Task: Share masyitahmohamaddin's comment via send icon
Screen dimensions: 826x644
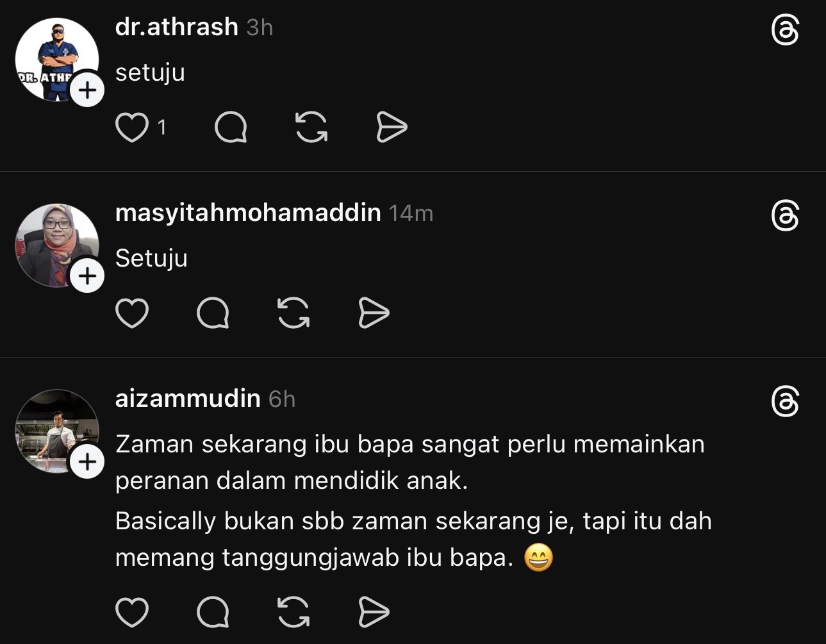Action: coord(374,313)
